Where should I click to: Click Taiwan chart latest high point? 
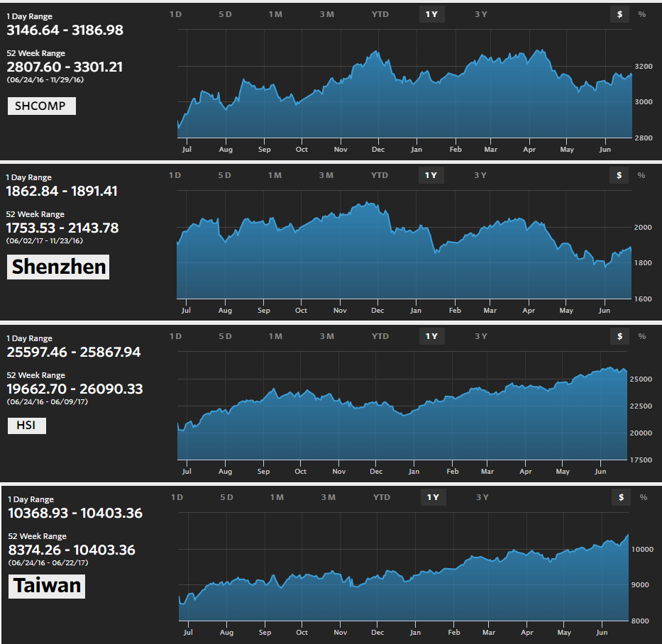(628, 535)
